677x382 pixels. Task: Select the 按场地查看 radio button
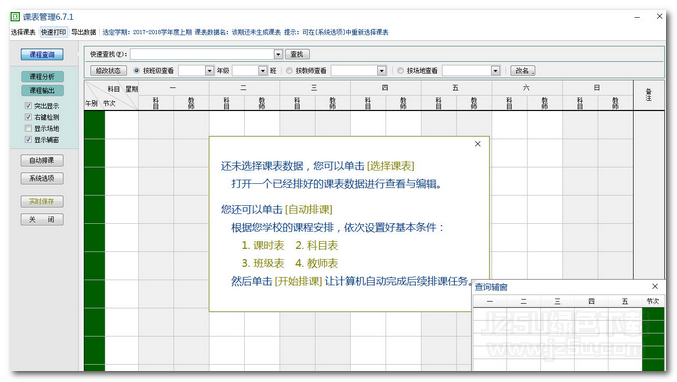(x=400, y=70)
